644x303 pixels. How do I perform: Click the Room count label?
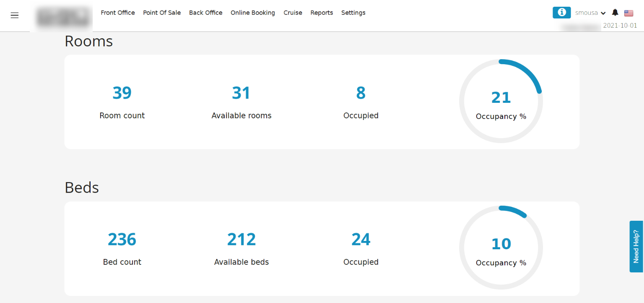point(122,115)
